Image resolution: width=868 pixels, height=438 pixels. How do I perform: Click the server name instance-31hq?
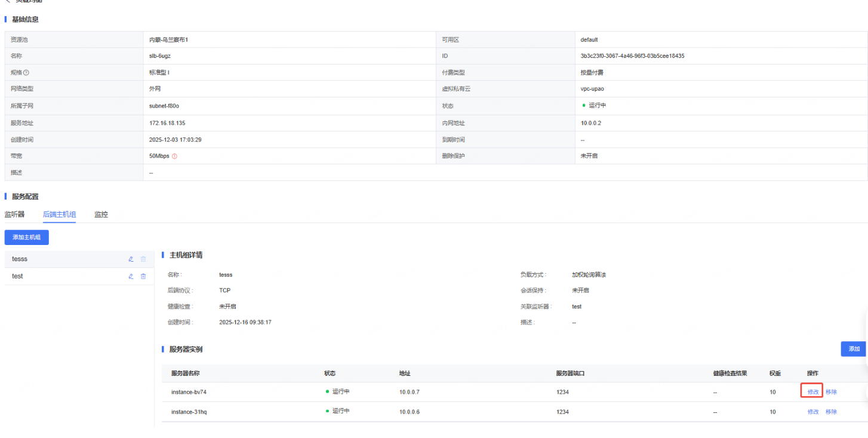point(189,412)
